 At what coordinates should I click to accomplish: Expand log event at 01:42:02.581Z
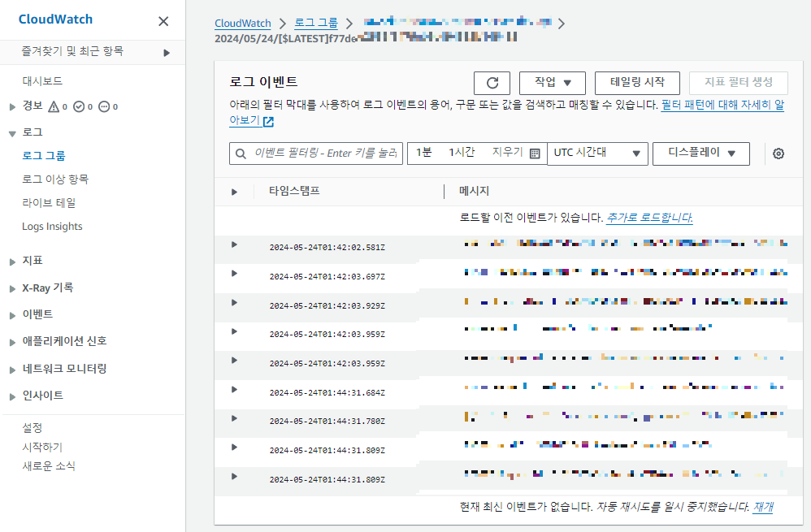234,244
